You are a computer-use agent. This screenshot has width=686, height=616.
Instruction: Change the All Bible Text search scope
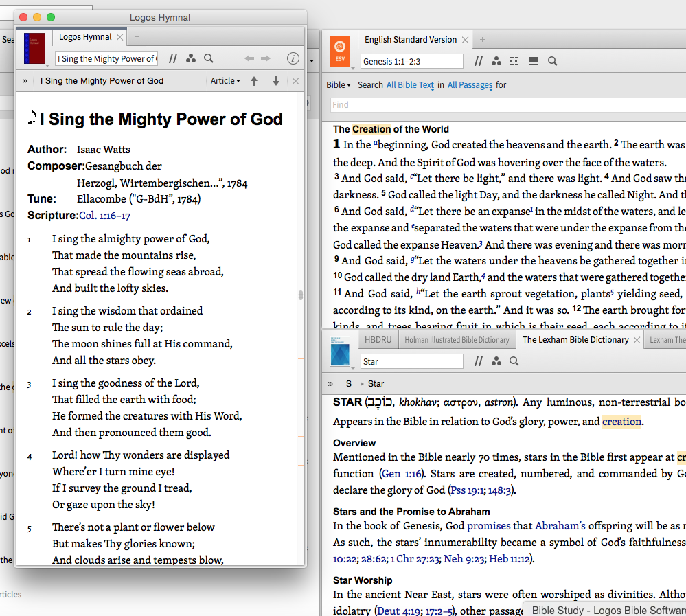pyautogui.click(x=411, y=85)
